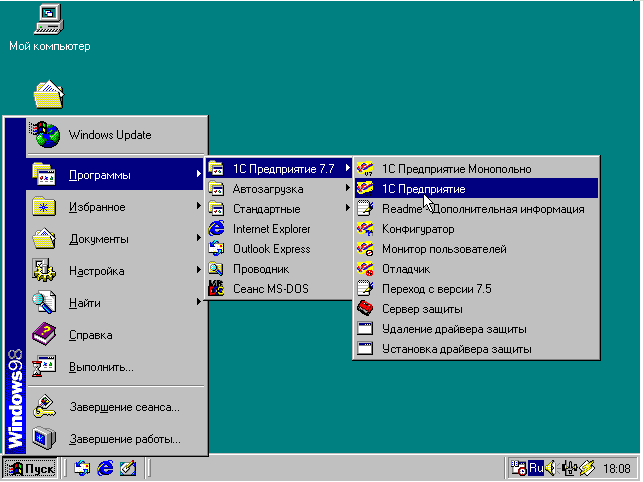This screenshot has height=482, width=643.
Task: Click the Проводник icon
Action: [x=216, y=269]
